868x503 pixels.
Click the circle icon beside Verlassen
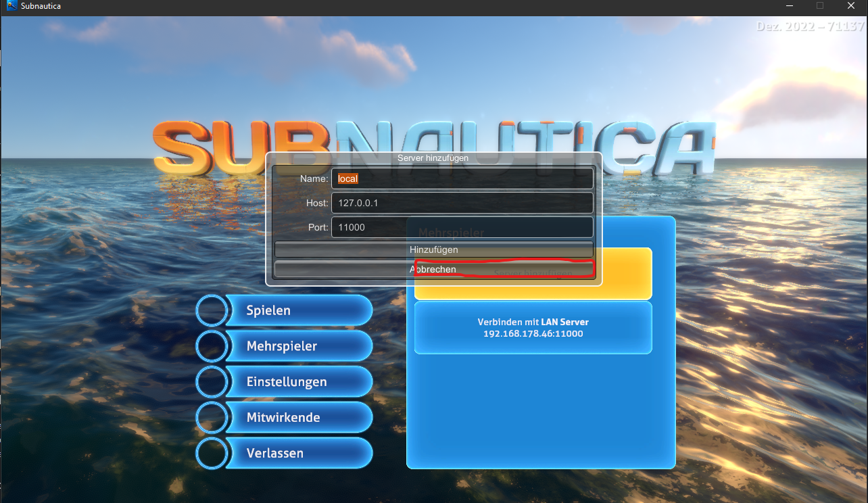coord(212,453)
